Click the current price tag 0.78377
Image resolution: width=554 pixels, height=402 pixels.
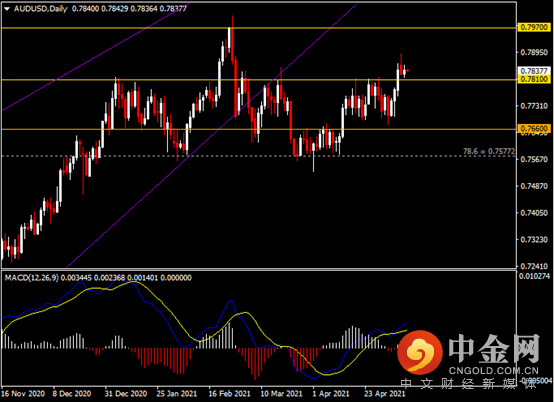coord(535,71)
